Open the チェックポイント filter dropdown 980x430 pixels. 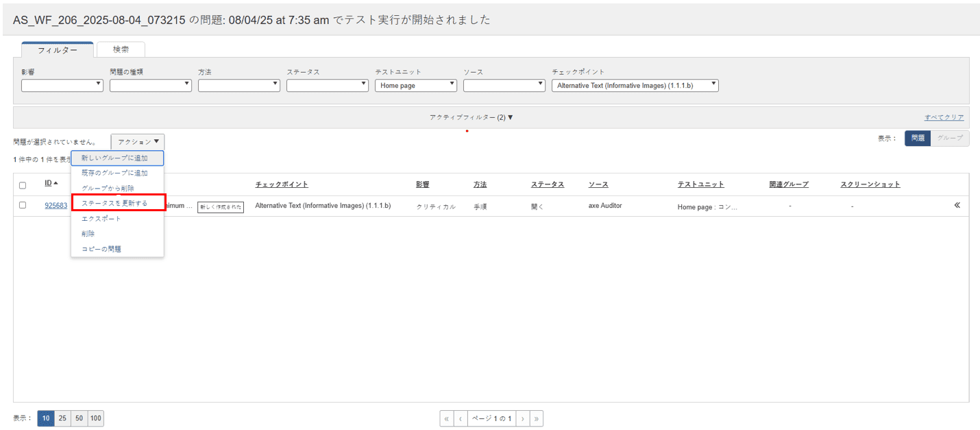tap(635, 86)
